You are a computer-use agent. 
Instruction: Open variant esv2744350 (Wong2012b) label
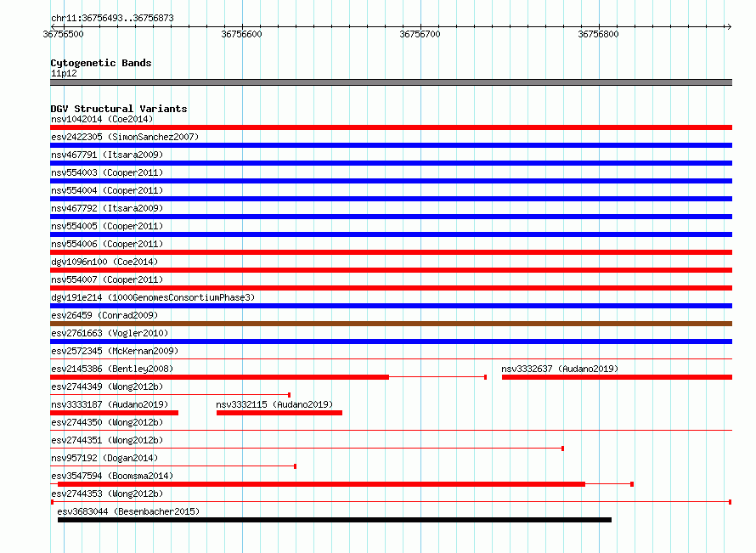(x=107, y=422)
